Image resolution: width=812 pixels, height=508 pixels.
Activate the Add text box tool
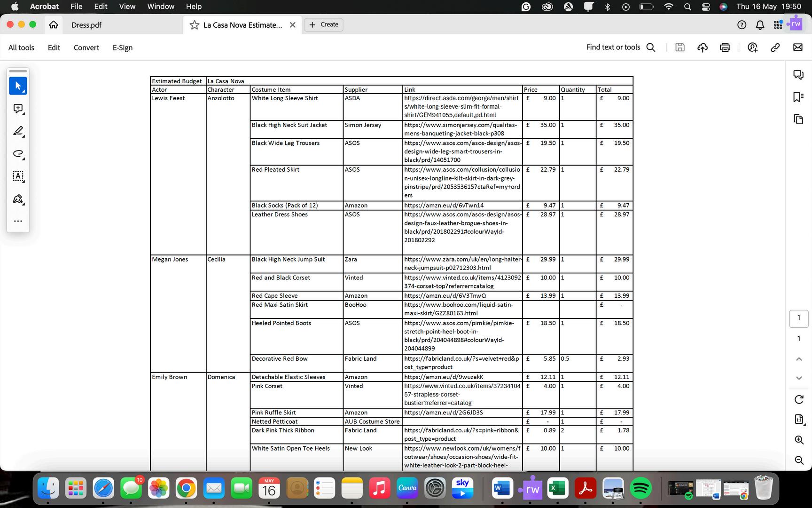[x=18, y=176]
